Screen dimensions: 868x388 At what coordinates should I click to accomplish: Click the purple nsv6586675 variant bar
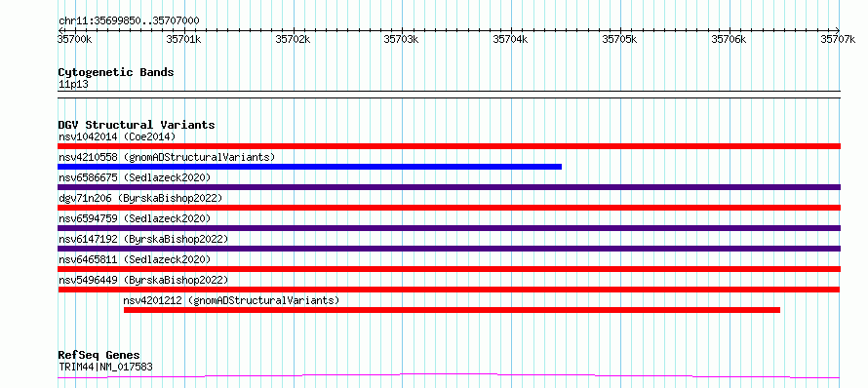click(x=449, y=187)
